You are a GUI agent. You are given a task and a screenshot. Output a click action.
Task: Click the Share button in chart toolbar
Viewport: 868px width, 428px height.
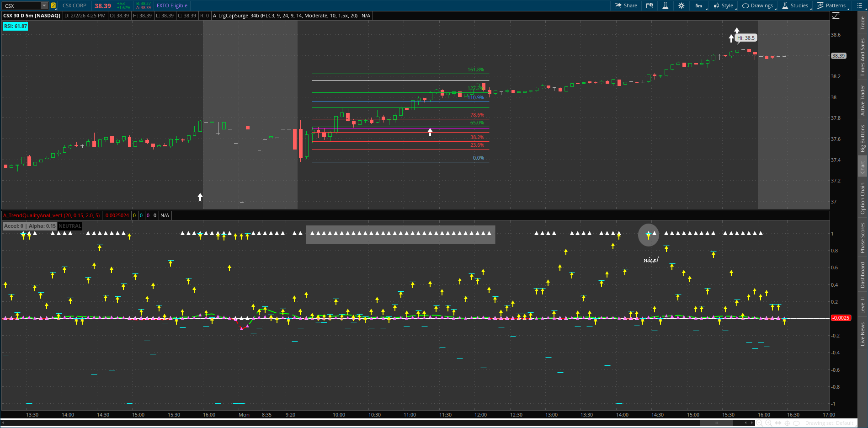coord(626,5)
